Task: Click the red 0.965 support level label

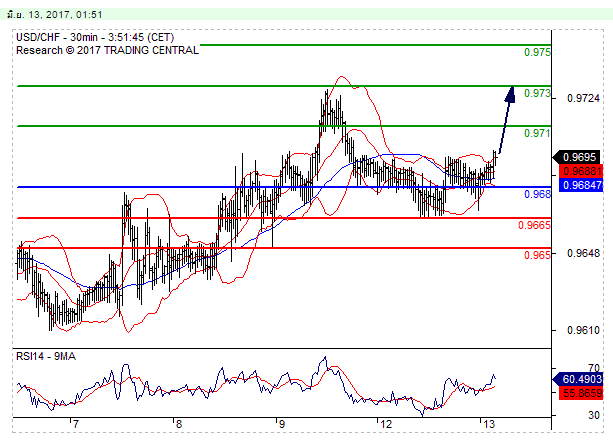Action: tap(537, 255)
